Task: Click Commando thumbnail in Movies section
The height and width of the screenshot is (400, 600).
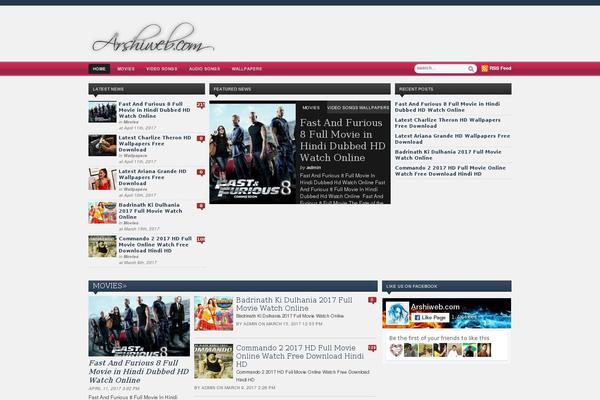Action: [214, 361]
